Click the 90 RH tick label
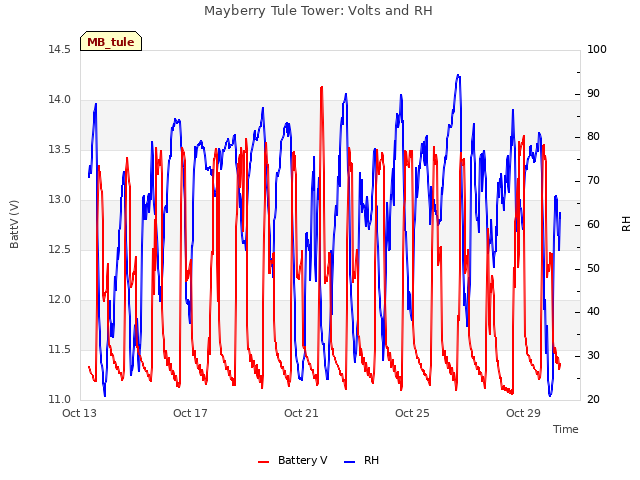 click(x=593, y=93)
